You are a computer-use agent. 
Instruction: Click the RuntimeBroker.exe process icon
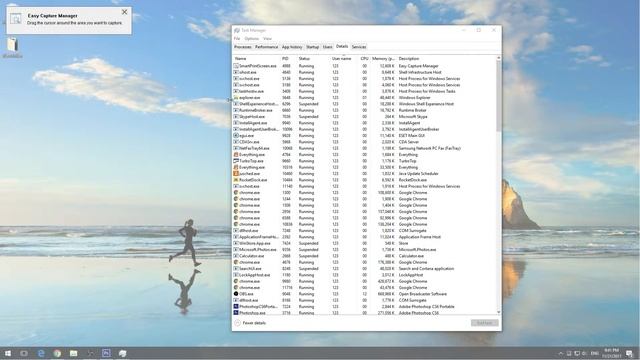pyautogui.click(x=236, y=110)
